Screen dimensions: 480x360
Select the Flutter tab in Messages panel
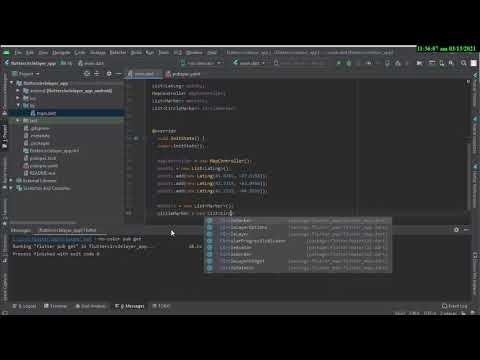coord(67,230)
